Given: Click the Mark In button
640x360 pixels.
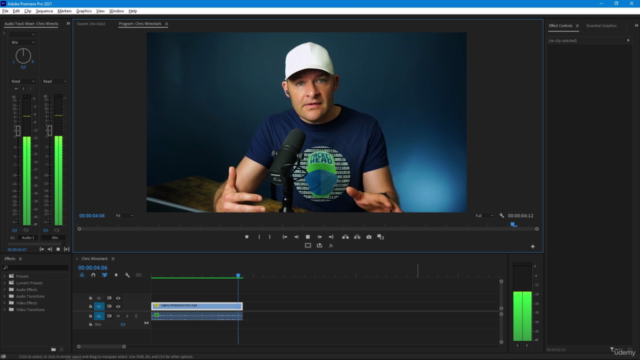Looking at the screenshot, I should [259, 237].
